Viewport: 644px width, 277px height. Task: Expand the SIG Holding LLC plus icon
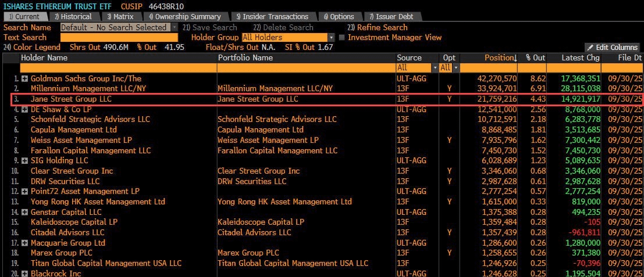click(x=24, y=161)
